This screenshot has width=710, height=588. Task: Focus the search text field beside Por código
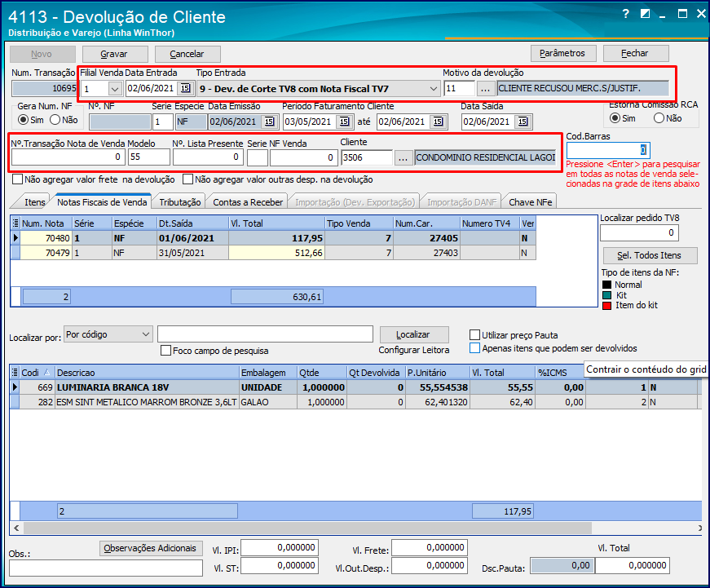point(265,334)
